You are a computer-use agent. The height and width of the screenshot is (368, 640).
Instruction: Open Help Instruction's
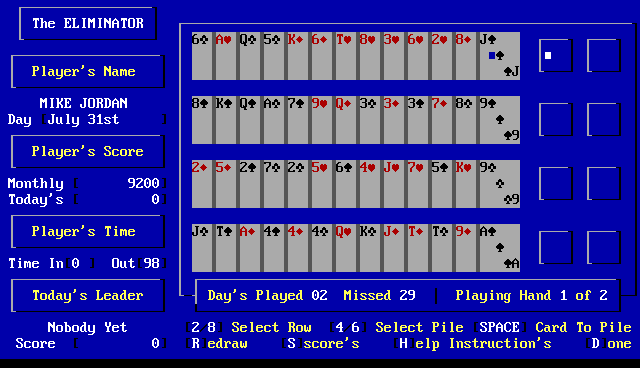click(473, 344)
